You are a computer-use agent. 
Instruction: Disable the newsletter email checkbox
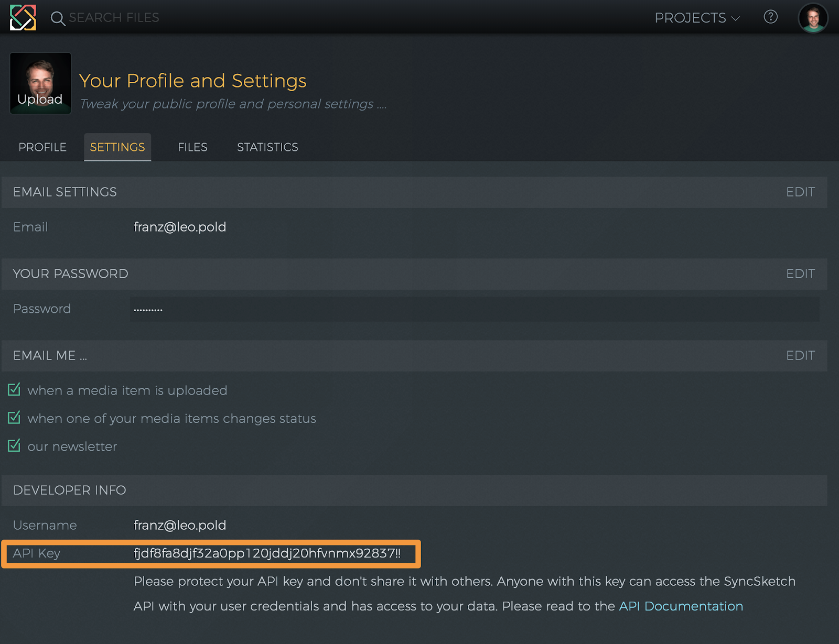click(14, 446)
